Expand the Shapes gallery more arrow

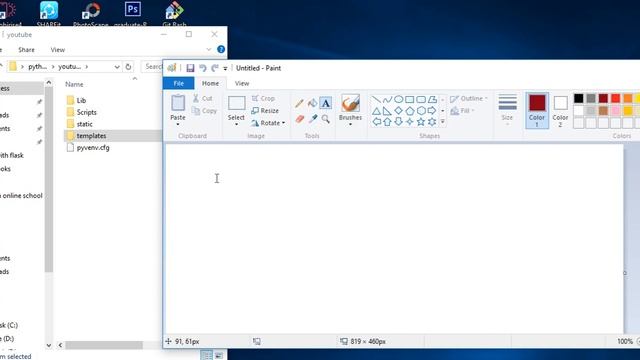[442, 122]
